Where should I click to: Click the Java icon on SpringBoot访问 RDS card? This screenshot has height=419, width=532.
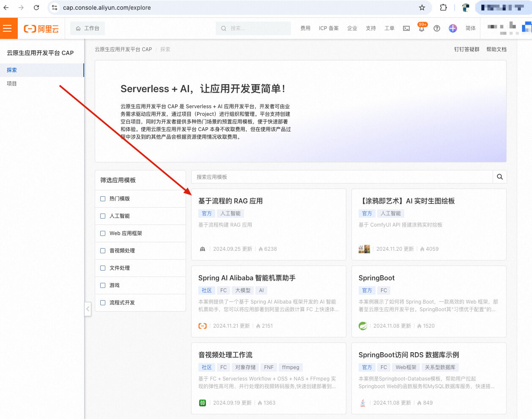363,403
